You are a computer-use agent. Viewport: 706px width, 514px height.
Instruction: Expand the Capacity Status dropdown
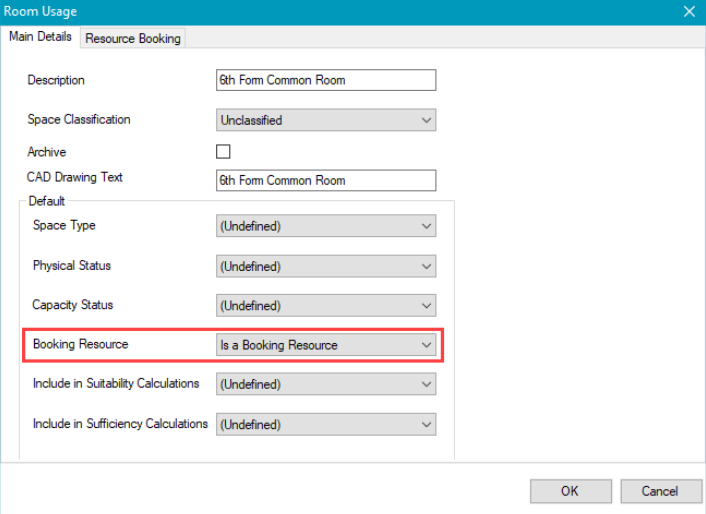coord(326,305)
